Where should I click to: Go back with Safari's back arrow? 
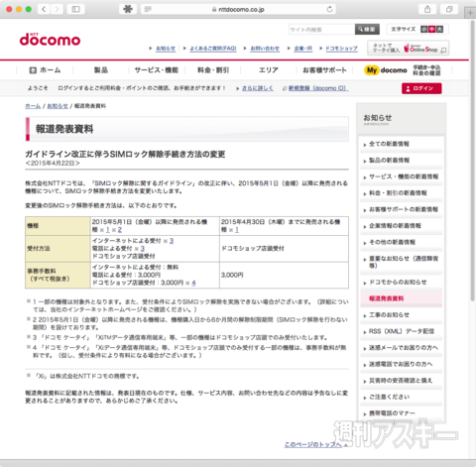(x=44, y=9)
